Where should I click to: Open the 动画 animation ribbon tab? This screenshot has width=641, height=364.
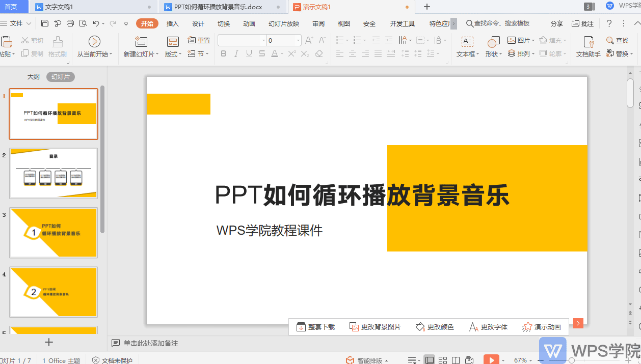tap(249, 23)
